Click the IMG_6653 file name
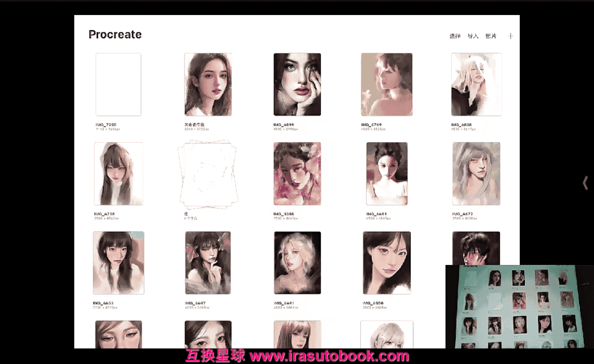594x364 pixels. 103,303
